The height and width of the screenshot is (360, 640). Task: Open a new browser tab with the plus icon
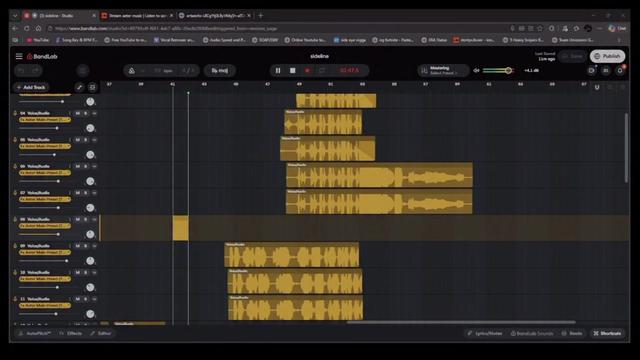coord(260,16)
